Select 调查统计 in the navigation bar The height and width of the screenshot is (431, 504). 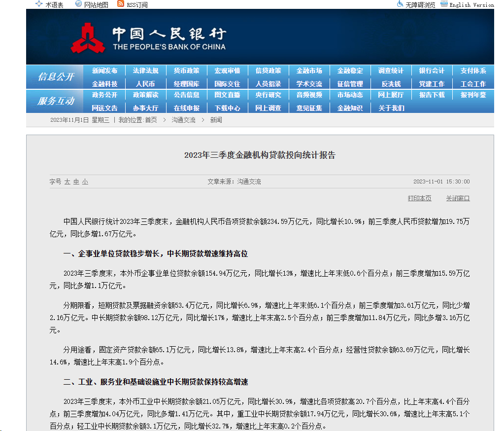[x=391, y=71]
